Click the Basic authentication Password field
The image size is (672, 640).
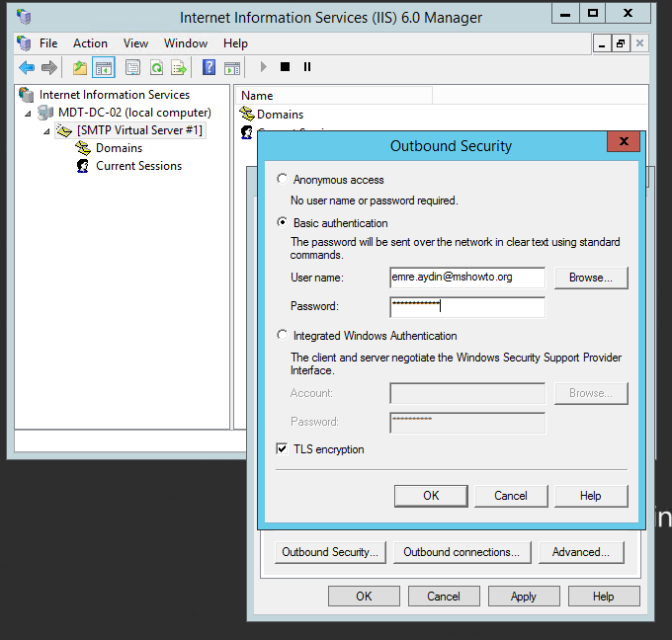pos(467,307)
